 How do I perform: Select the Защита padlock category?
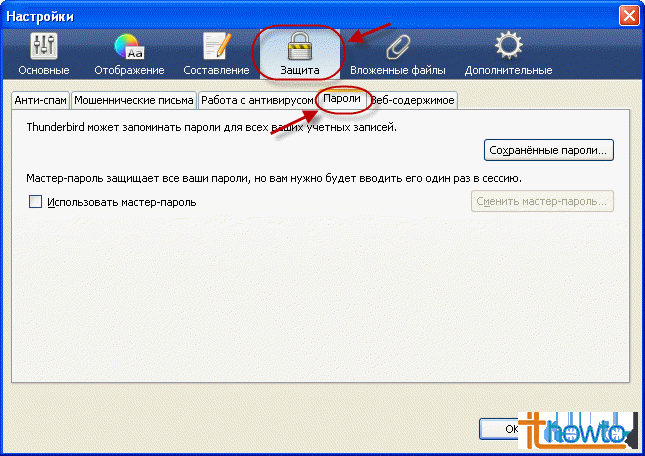[299, 55]
